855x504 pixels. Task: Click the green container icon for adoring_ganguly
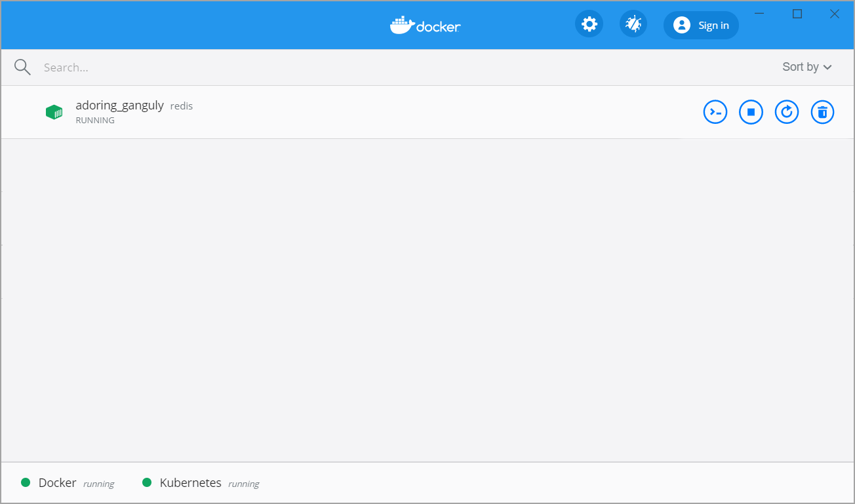[54, 112]
